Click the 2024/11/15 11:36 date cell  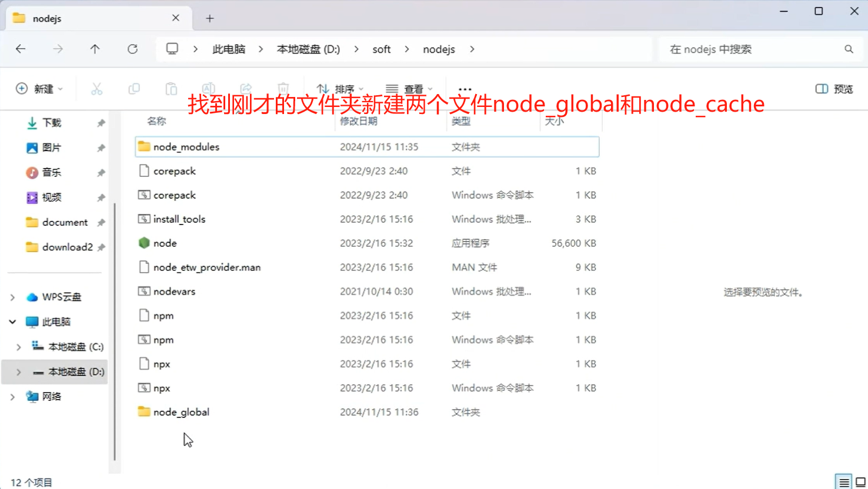pos(379,412)
